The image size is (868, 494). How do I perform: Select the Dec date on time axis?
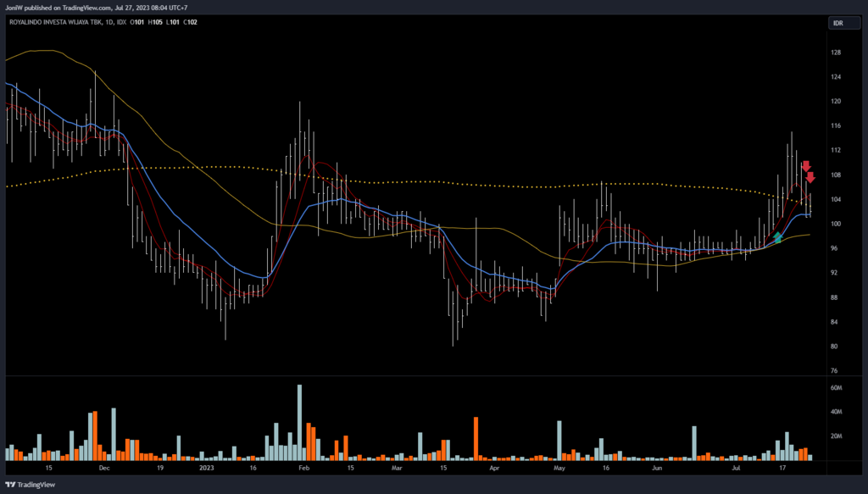point(103,467)
